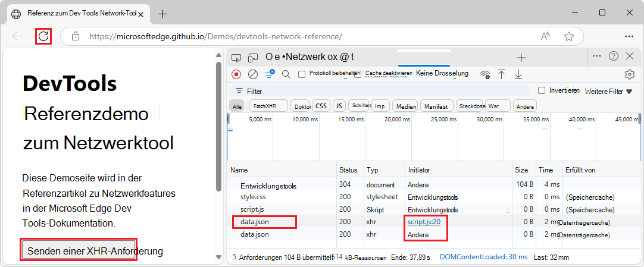Enable the Protokoll beibehalten checkbox

pyautogui.click(x=302, y=74)
